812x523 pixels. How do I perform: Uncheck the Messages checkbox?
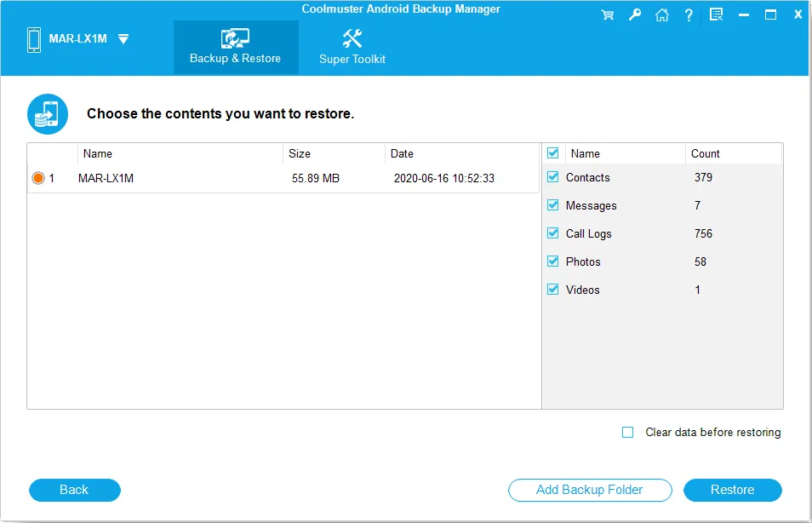(x=553, y=204)
